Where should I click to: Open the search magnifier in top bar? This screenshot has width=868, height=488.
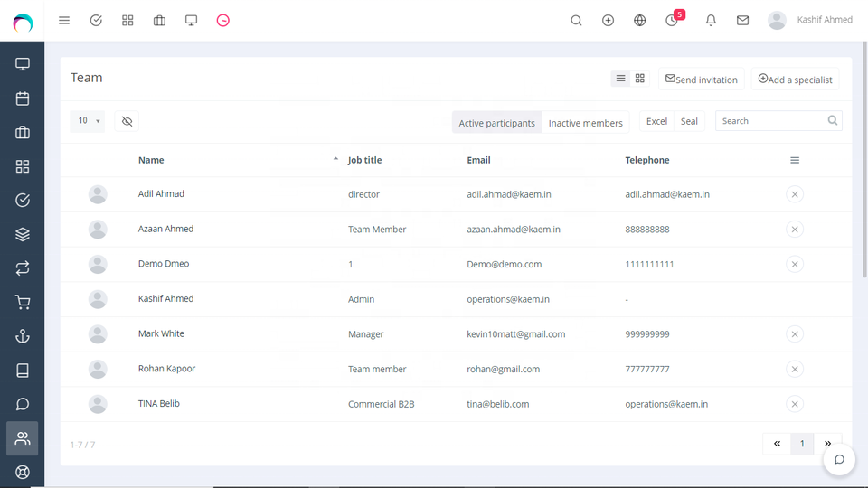click(576, 20)
